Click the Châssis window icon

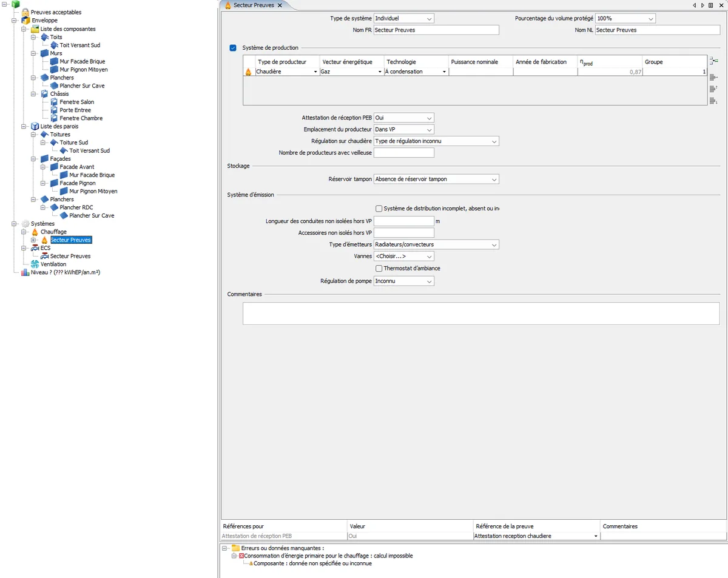[45, 94]
